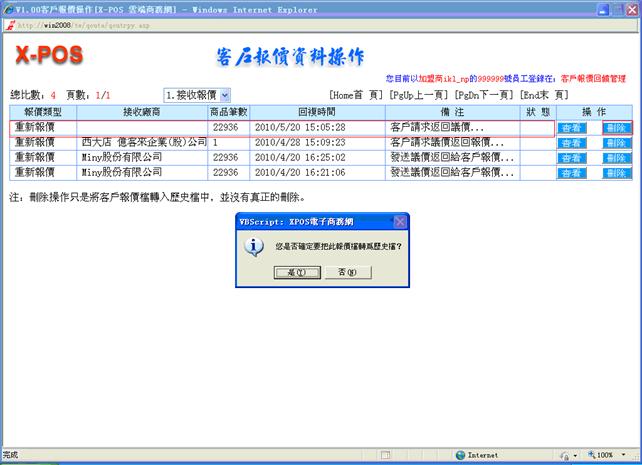
Task: Click 查看 for the 16:25:02 Miny row
Action: (571, 158)
